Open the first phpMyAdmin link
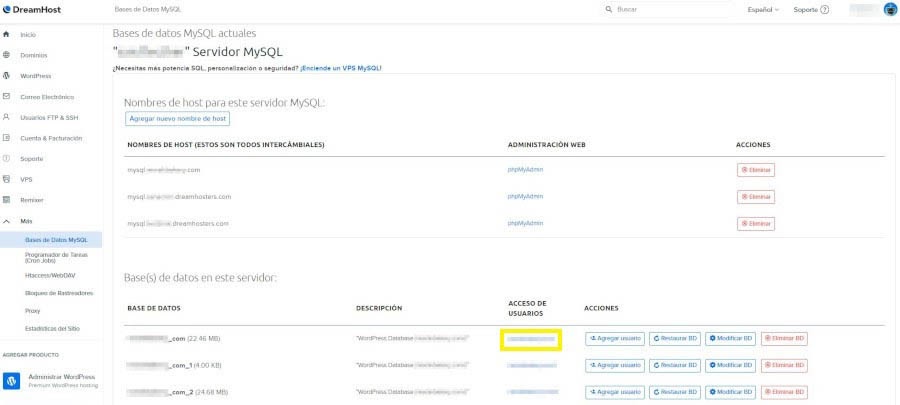Viewport: 900px width, 405px height. click(x=525, y=170)
